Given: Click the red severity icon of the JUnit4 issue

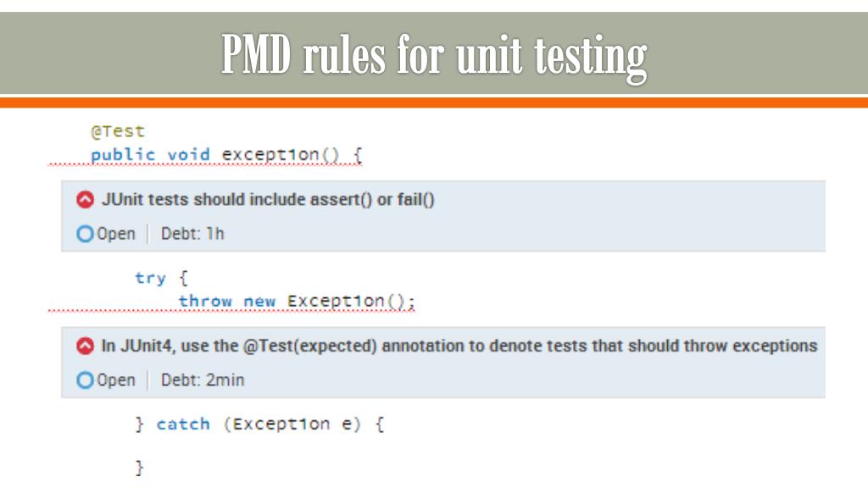Looking at the screenshot, I should click(x=85, y=347).
